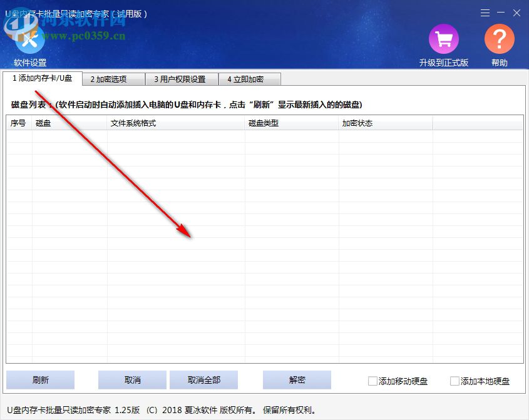The height and width of the screenshot is (420, 529).
Task: Click the 取消 button
Action: pos(132,379)
